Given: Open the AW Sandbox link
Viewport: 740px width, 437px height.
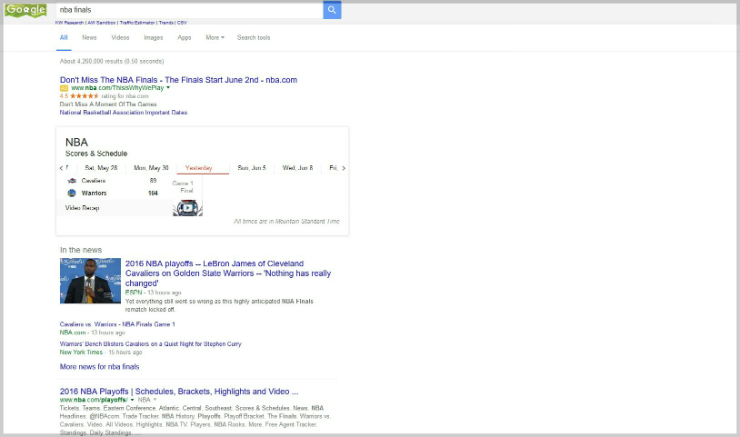Looking at the screenshot, I should pos(101,23).
